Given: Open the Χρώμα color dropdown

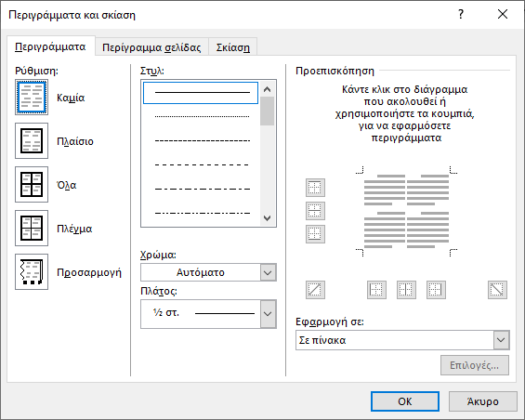Looking at the screenshot, I should 208,272.
